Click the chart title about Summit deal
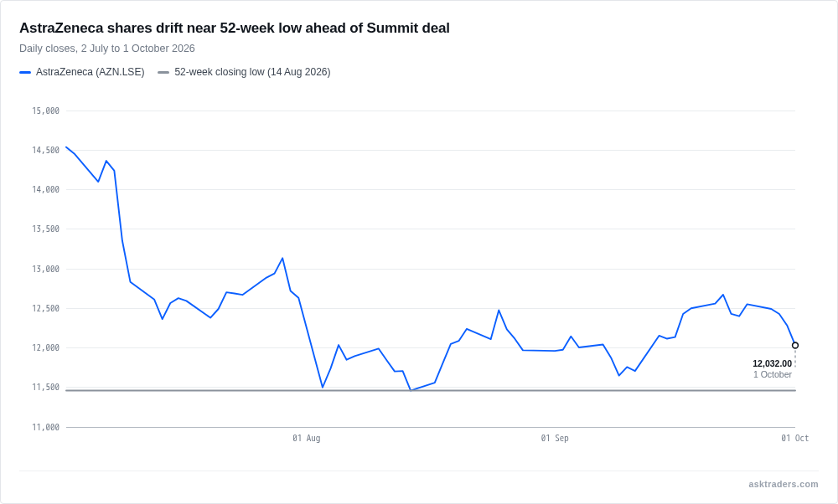This screenshot has height=504, width=838. click(x=235, y=28)
